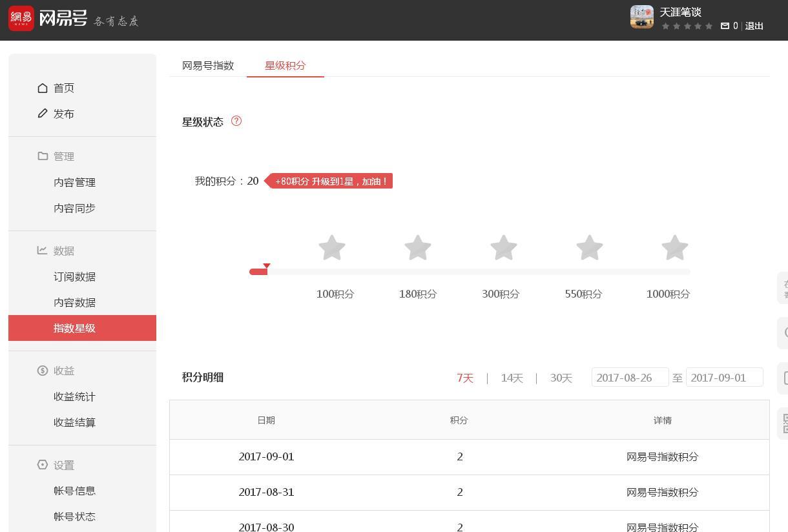788x532 pixels.
Task: Select the 发布 pencil icon
Action: 43,114
